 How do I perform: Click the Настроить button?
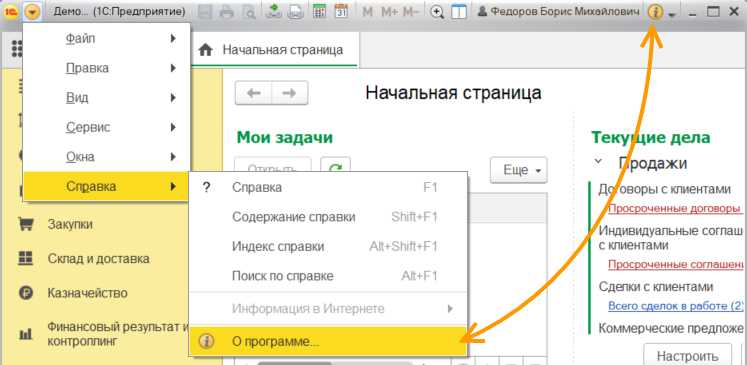pyautogui.click(x=687, y=355)
